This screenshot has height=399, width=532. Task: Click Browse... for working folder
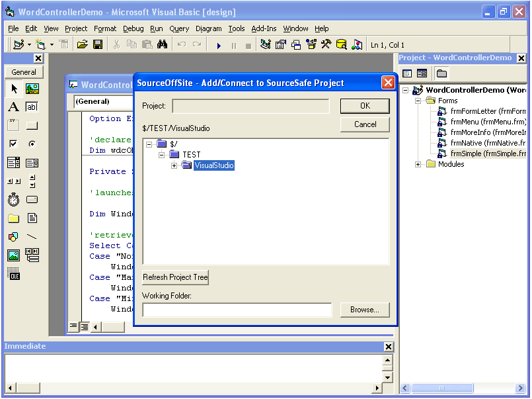tap(365, 310)
